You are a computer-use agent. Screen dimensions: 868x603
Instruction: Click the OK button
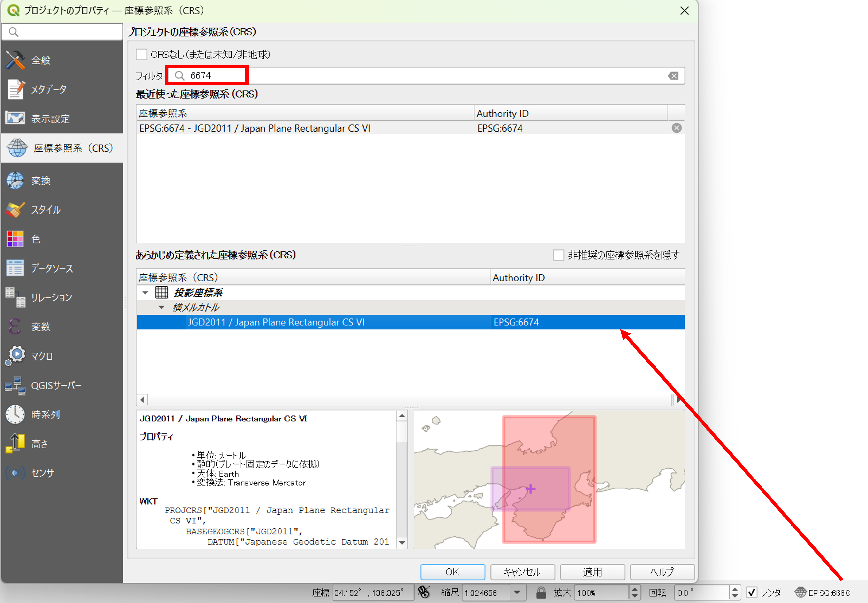coord(452,572)
